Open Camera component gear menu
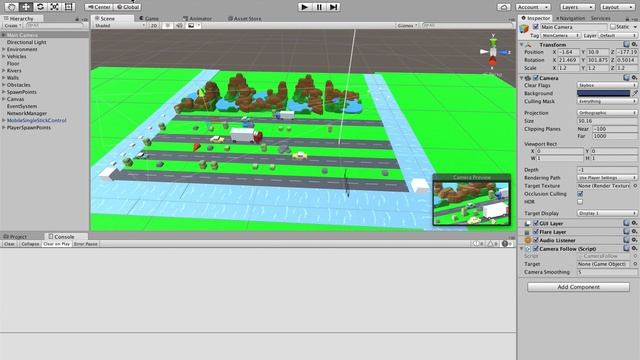 coord(634,78)
